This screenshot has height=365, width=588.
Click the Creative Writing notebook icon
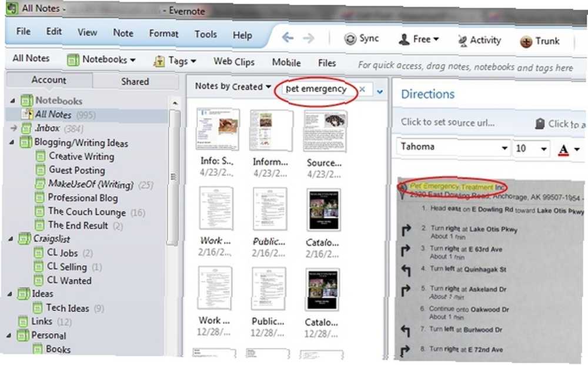[41, 156]
